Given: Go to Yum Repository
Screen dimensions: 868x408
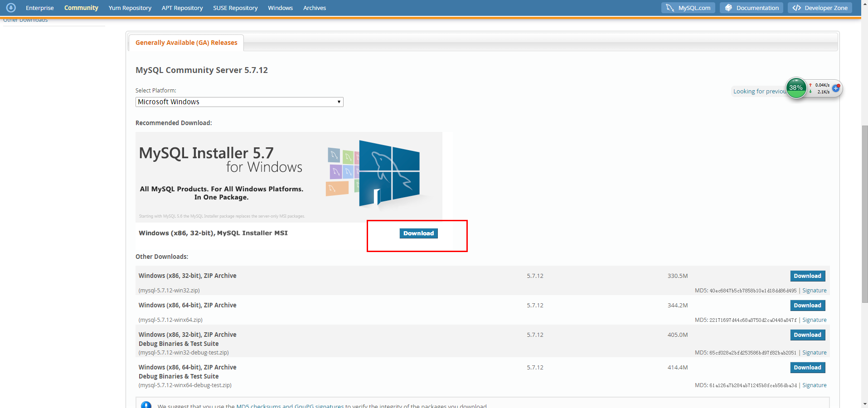Looking at the screenshot, I should point(130,8).
